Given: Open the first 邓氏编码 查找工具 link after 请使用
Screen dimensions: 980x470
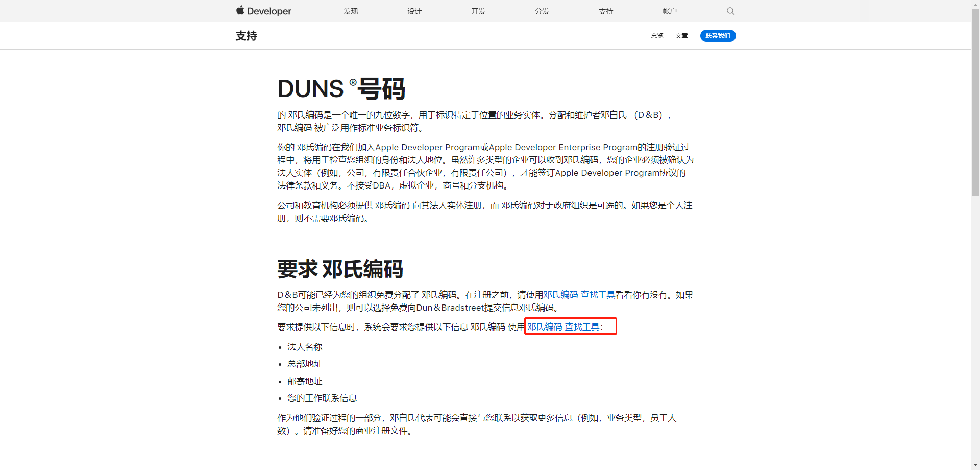Looking at the screenshot, I should pyautogui.click(x=579, y=295).
